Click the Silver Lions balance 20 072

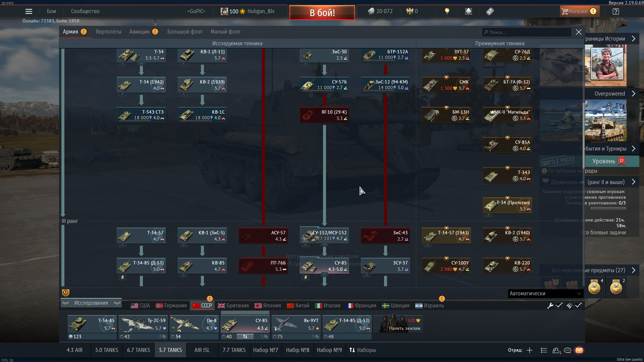pos(380,11)
